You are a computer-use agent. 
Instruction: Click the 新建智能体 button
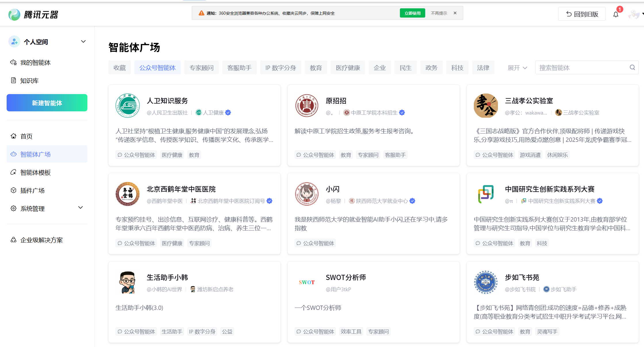tap(47, 103)
